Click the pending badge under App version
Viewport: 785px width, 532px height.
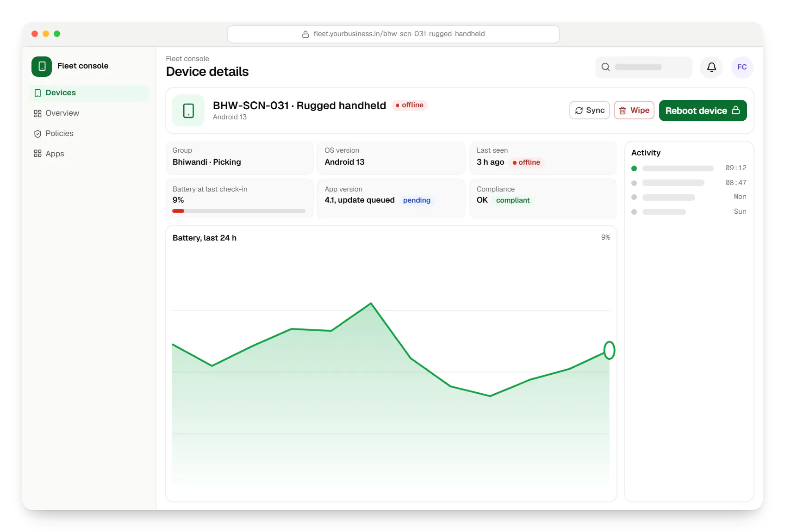(x=417, y=200)
